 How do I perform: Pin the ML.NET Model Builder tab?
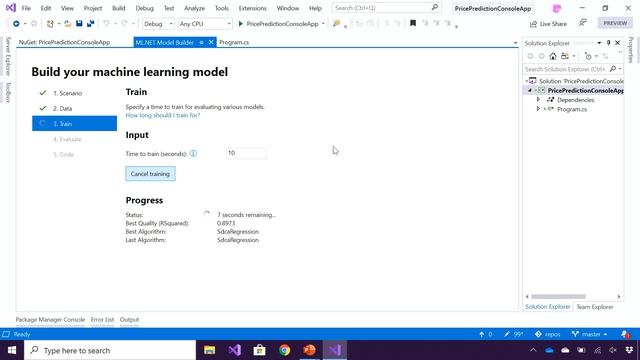[201, 42]
